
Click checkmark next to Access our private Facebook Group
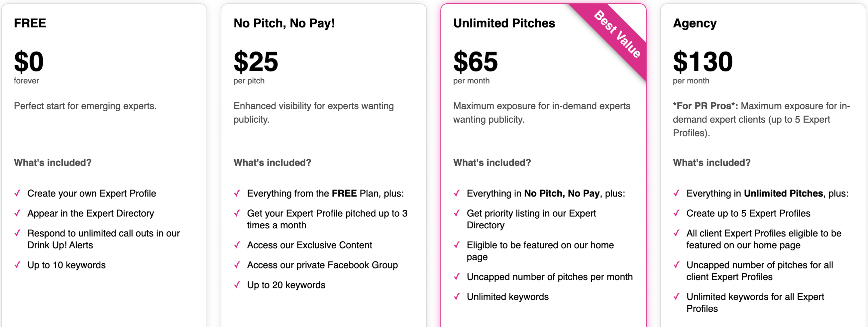tap(237, 265)
